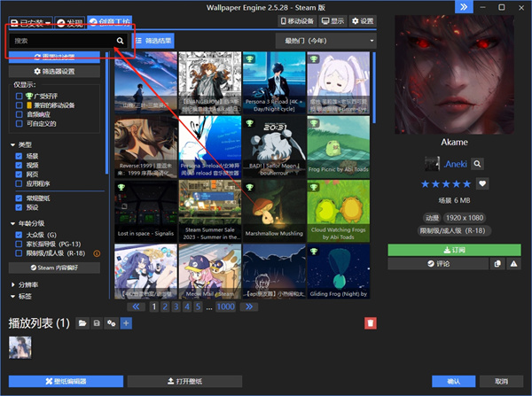The height and width of the screenshot is (396, 532).
Task: Uncheck the Everyone (G) rating checkbox
Action: click(19, 235)
